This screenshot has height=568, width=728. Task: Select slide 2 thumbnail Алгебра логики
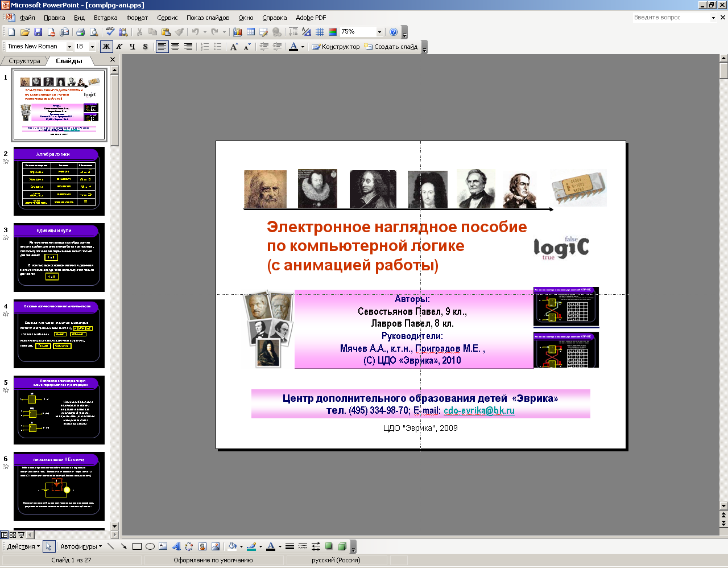(59, 181)
